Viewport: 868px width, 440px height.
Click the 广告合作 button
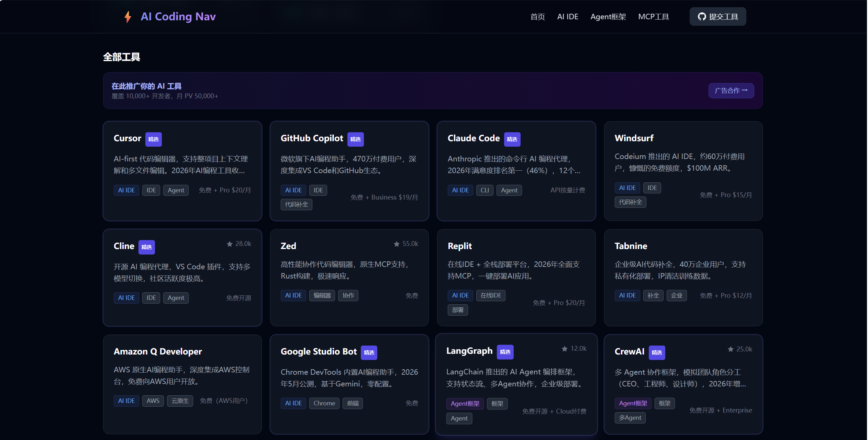tap(731, 91)
